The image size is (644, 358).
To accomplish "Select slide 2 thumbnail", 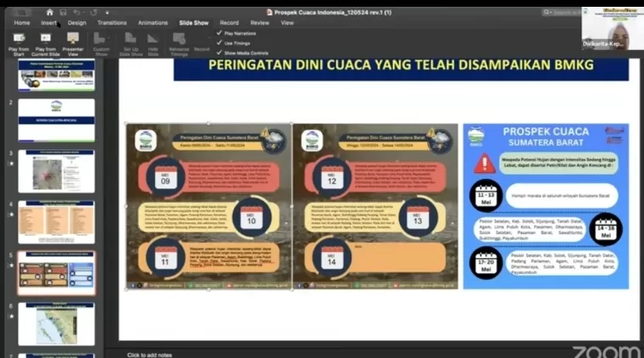I will point(56,120).
